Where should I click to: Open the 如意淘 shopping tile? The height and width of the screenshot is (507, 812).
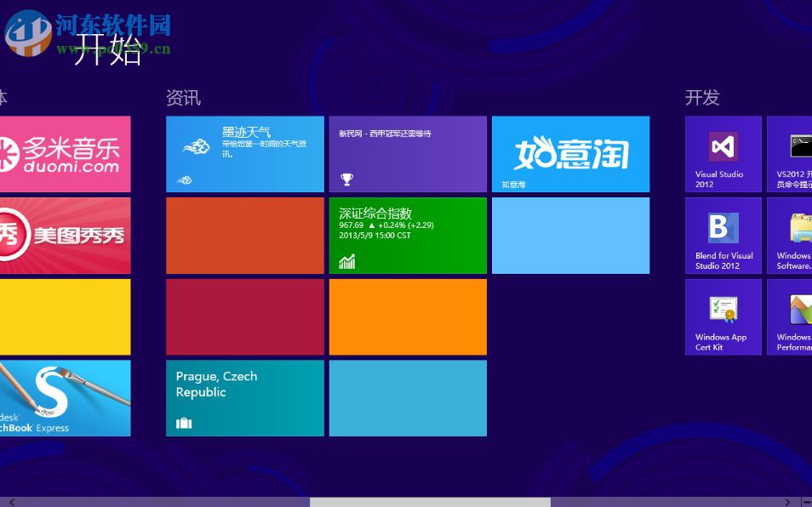pos(570,154)
